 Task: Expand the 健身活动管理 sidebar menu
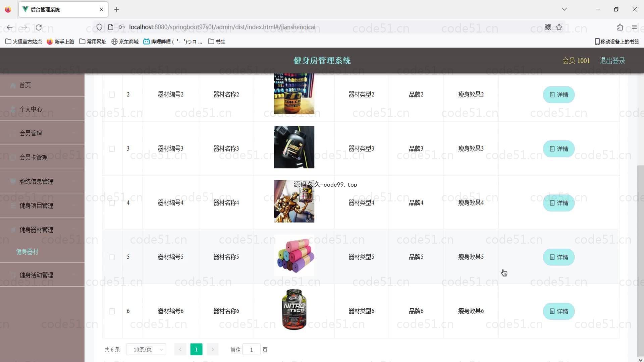pos(42,275)
